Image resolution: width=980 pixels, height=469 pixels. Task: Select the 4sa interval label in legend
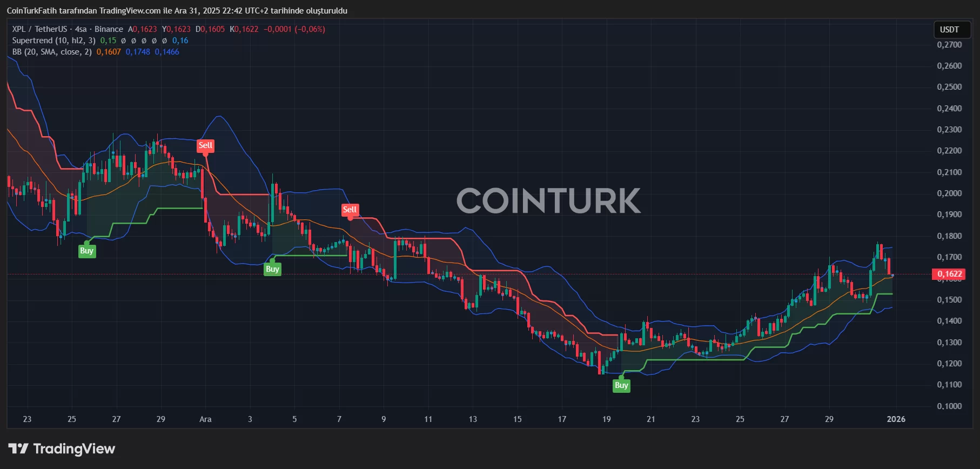click(x=80, y=29)
